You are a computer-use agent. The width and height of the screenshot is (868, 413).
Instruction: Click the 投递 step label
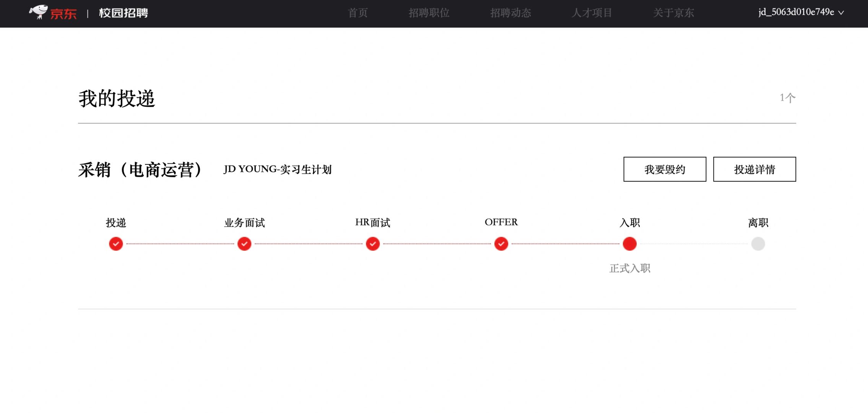116,223
